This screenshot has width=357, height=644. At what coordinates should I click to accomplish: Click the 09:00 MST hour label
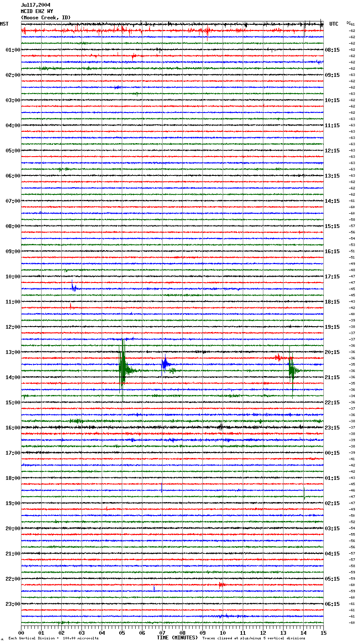coord(13,251)
